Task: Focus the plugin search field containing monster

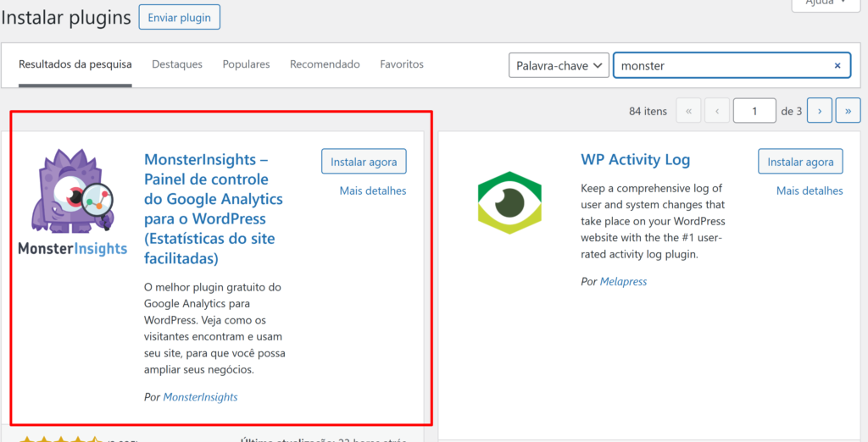Action: 732,65
